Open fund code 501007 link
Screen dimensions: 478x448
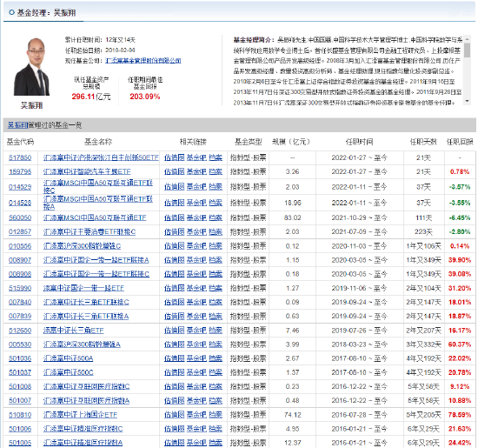(20, 401)
